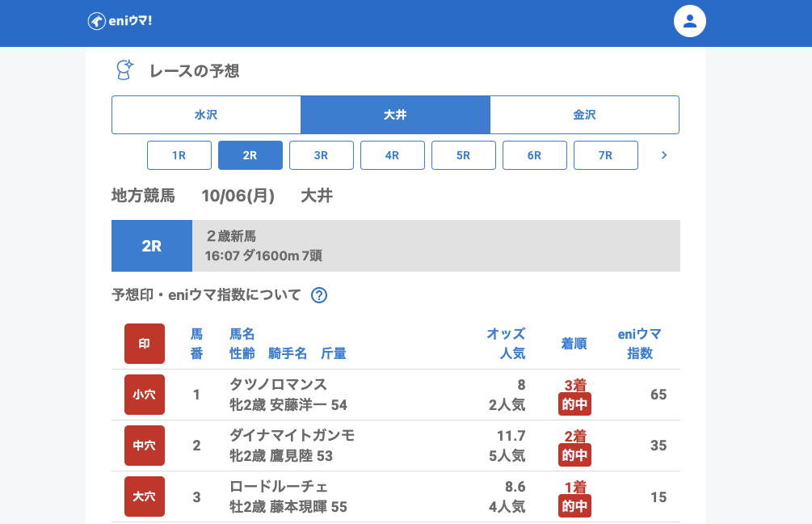Viewport: 812px width, 524px height.
Task: Go to race 5R
Action: point(464,155)
